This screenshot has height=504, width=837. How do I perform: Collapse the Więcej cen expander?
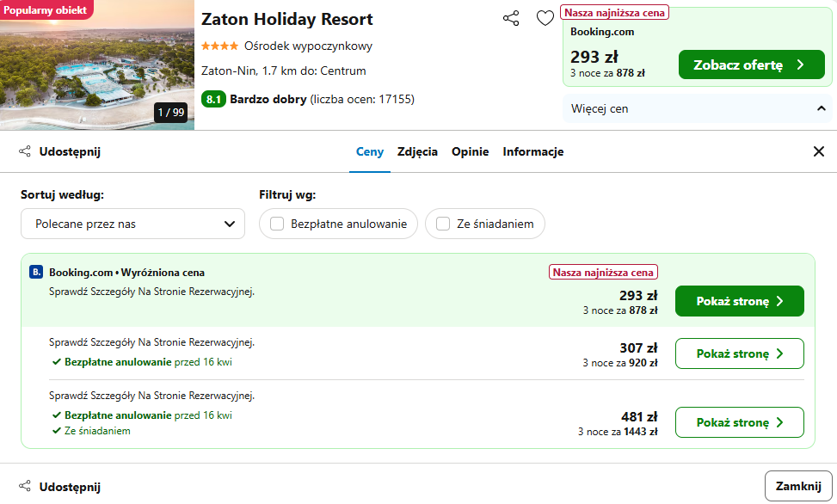click(x=697, y=109)
